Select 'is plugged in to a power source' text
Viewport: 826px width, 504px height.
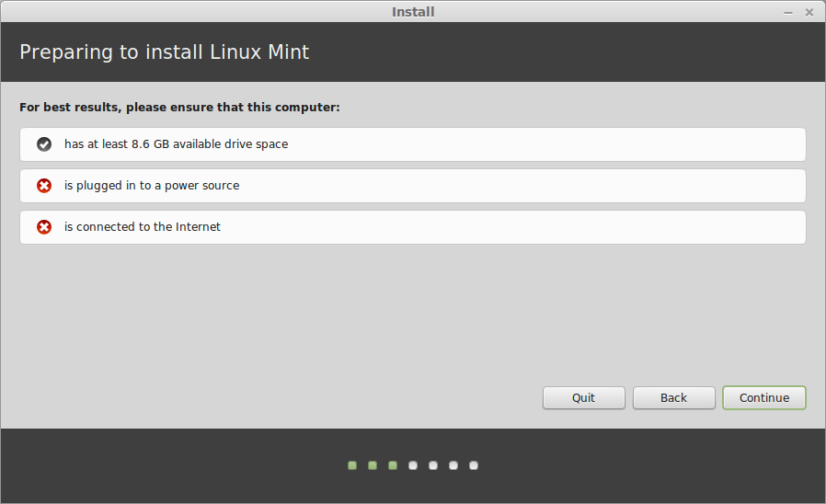point(152,186)
